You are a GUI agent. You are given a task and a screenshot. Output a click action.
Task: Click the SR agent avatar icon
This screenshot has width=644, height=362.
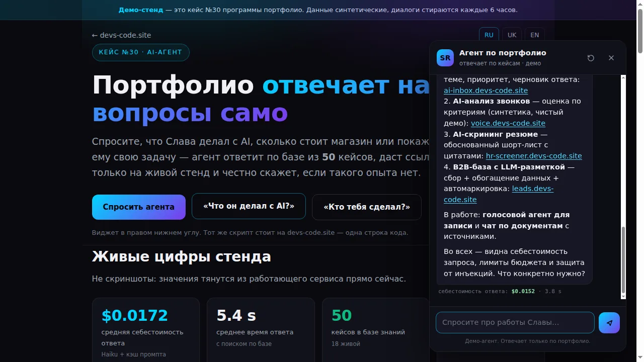445,58
